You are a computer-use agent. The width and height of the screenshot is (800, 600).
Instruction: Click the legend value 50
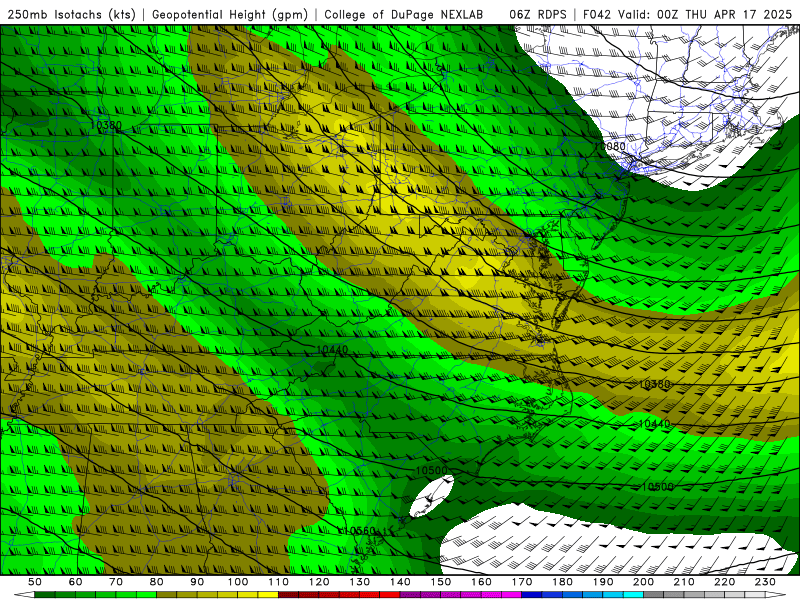35,582
